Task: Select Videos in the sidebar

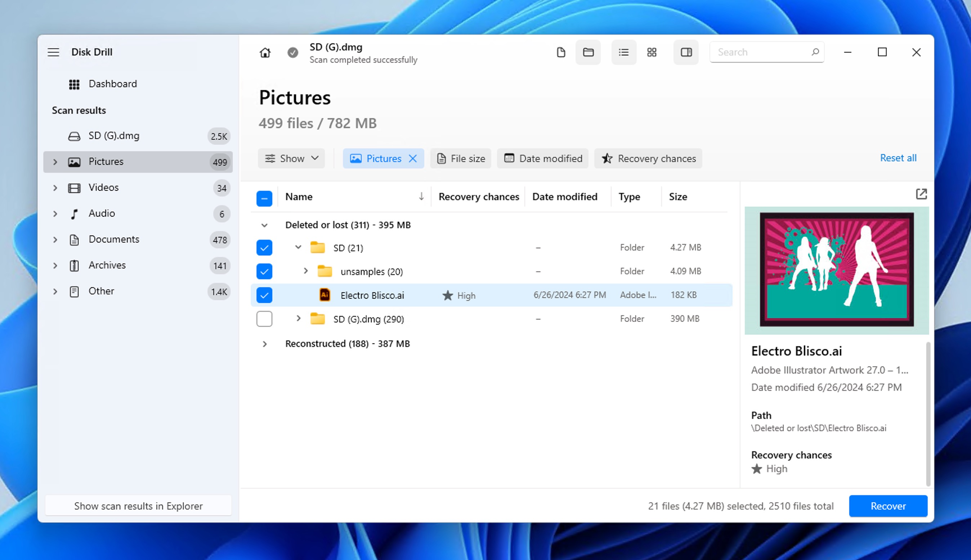Action: click(138, 188)
